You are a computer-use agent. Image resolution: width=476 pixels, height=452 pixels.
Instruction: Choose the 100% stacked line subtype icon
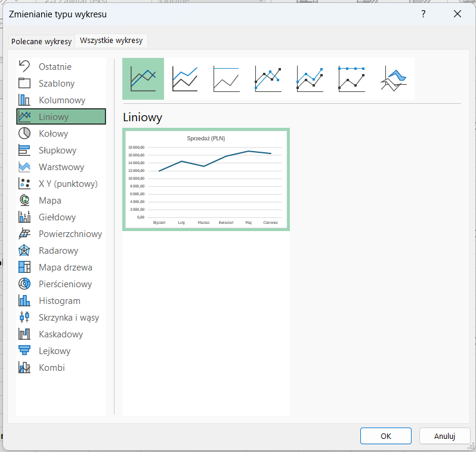[x=227, y=79]
